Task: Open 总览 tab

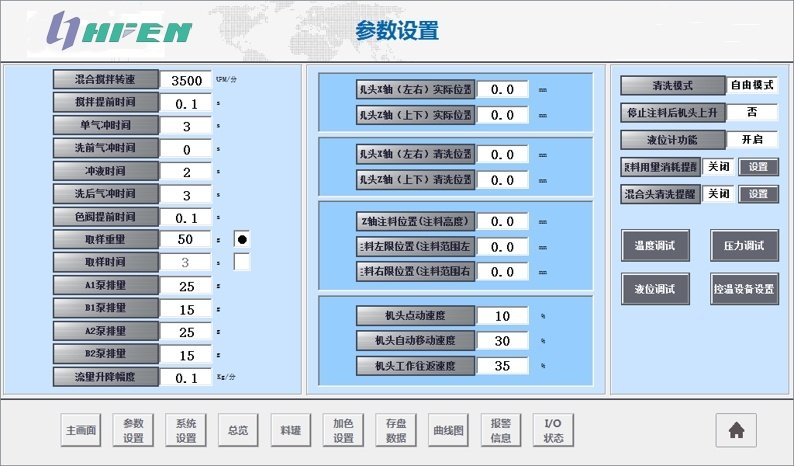Action: pos(238,431)
